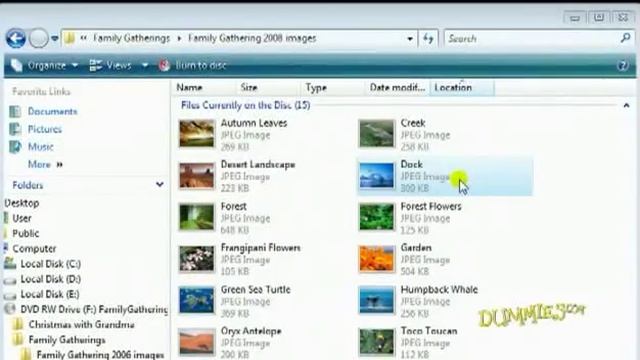Select Local Disk (C:) in the tree
Screen dimensions: 640x360
[x=51, y=264]
